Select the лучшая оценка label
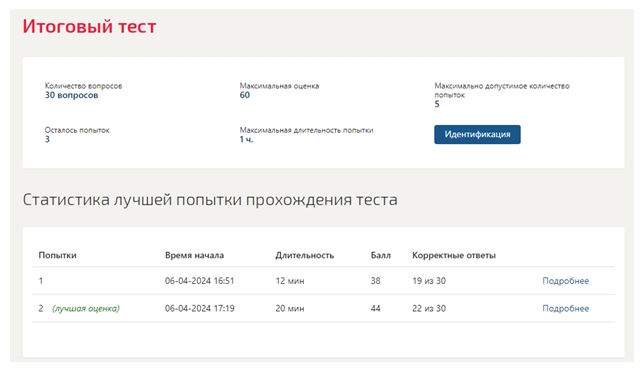644x371 pixels. click(x=86, y=309)
